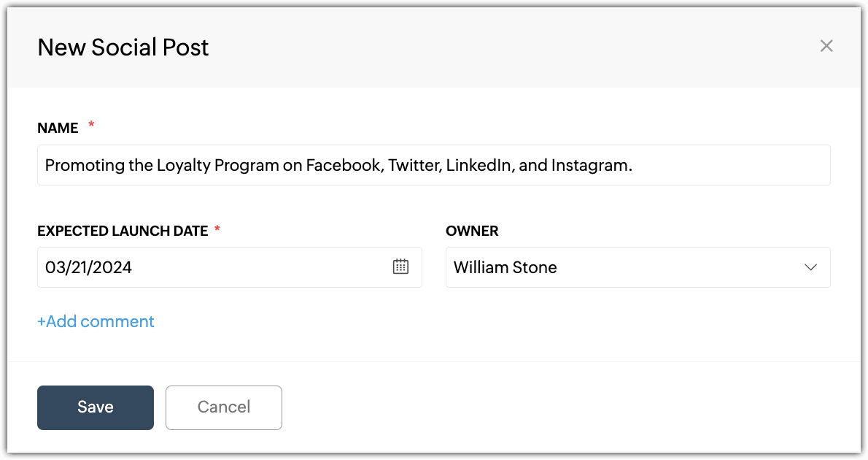Select the 03/21/2024 launch date text
This screenshot has height=460, width=868.
pos(88,267)
